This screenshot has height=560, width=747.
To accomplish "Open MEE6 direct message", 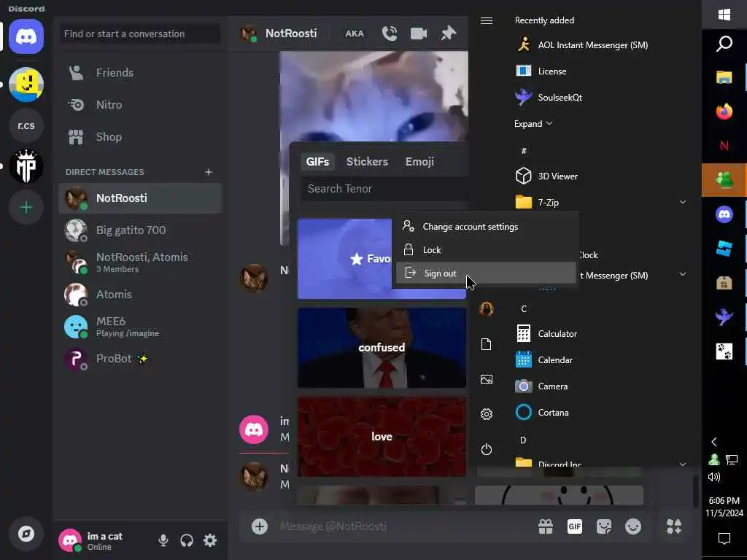I will pyautogui.click(x=140, y=327).
